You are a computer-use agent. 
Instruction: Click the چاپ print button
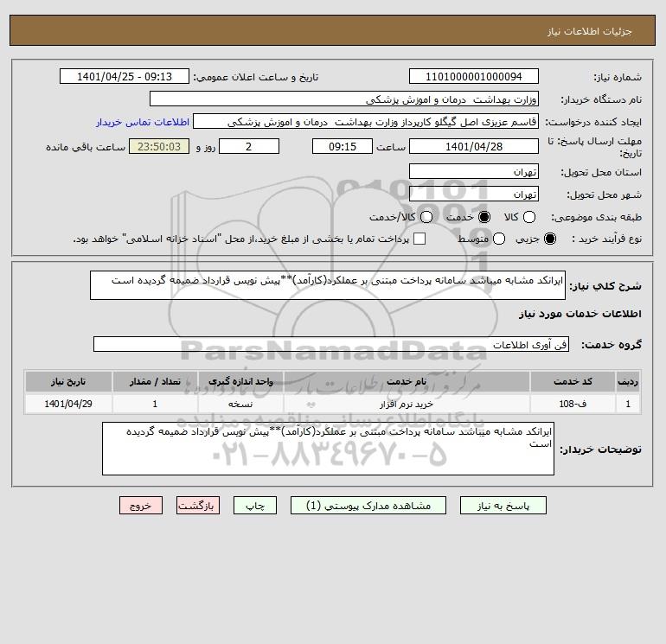[255, 506]
